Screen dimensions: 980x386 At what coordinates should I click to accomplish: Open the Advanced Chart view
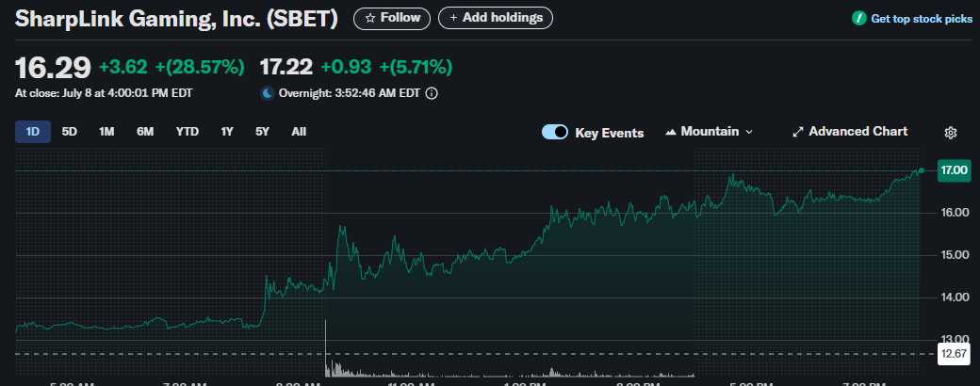click(x=850, y=132)
